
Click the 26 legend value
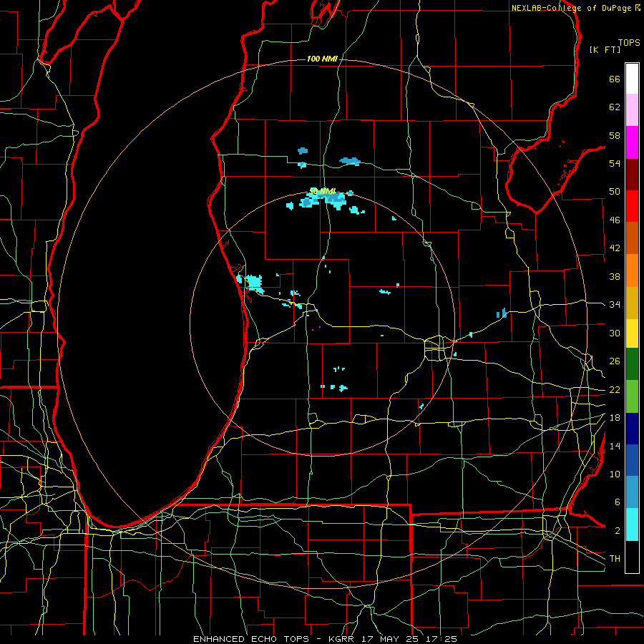pyautogui.click(x=615, y=361)
